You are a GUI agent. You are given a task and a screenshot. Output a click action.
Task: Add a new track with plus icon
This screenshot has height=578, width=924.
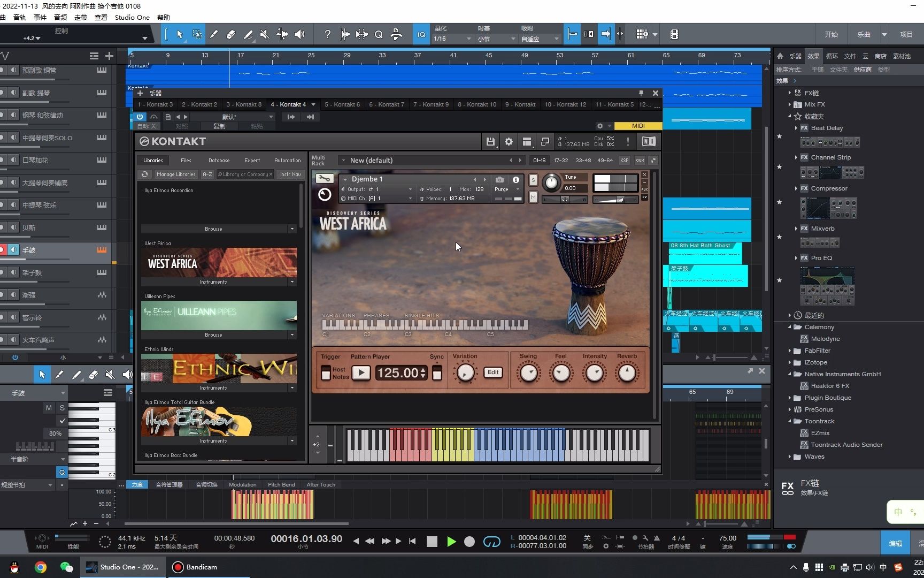(109, 56)
